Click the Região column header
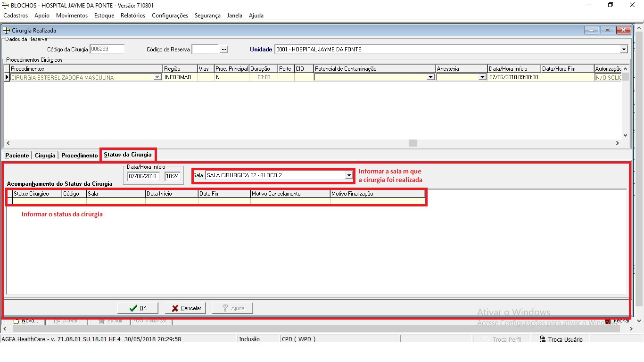 click(180, 69)
